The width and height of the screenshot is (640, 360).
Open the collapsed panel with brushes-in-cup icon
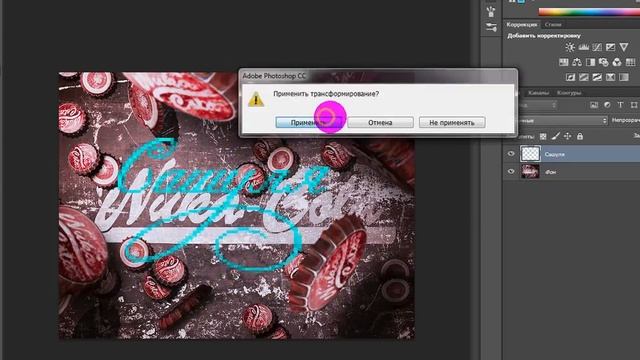pos(491,11)
